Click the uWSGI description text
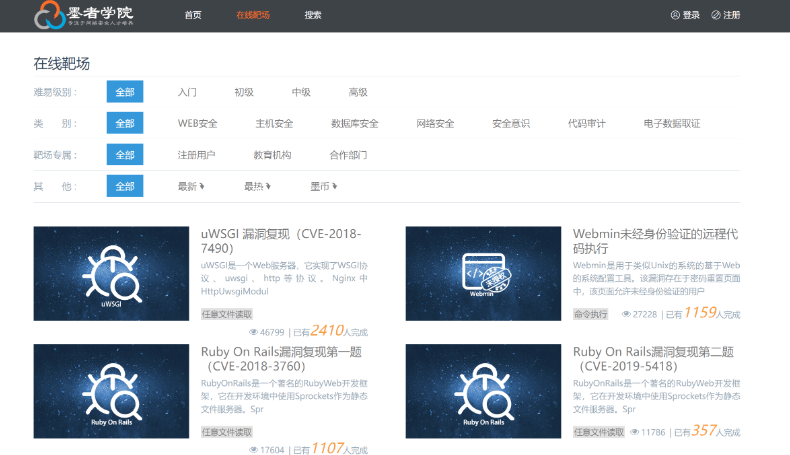 click(284, 278)
